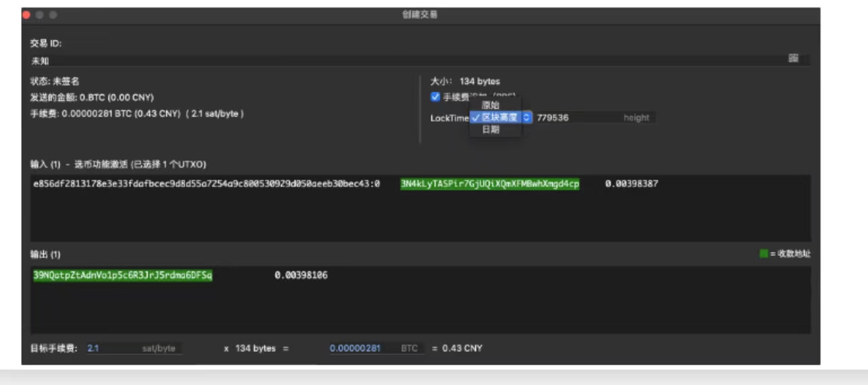Click the input address 3N4kLyTASPir7GjUQiXQmXFMBwhXmgd4cp
Image resolution: width=868 pixels, height=385 pixels.
489,184
